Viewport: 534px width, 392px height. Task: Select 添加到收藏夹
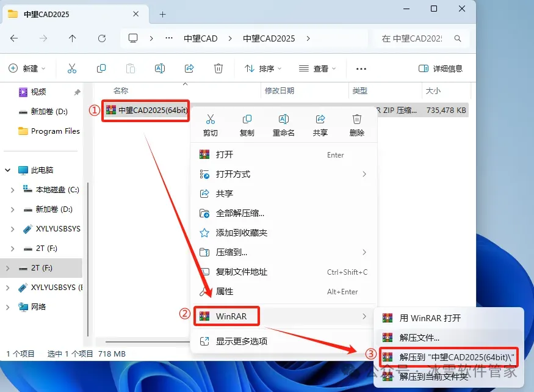coord(283,233)
